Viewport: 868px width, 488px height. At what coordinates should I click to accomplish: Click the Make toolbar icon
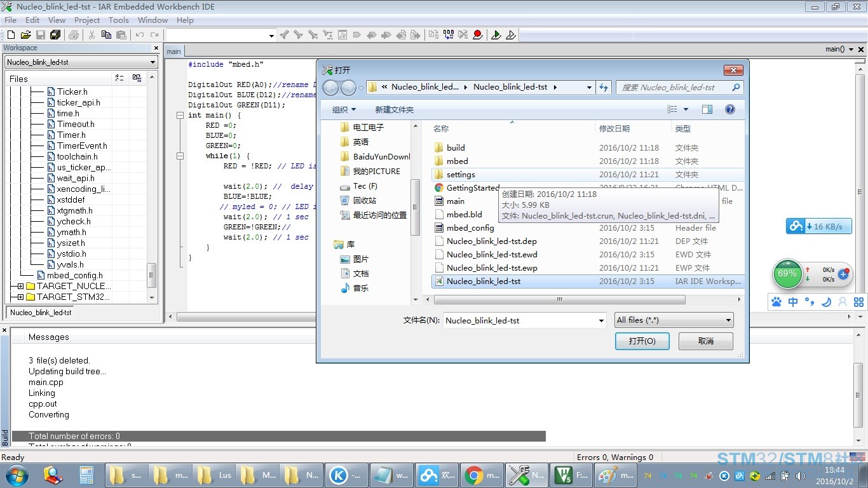(x=449, y=35)
